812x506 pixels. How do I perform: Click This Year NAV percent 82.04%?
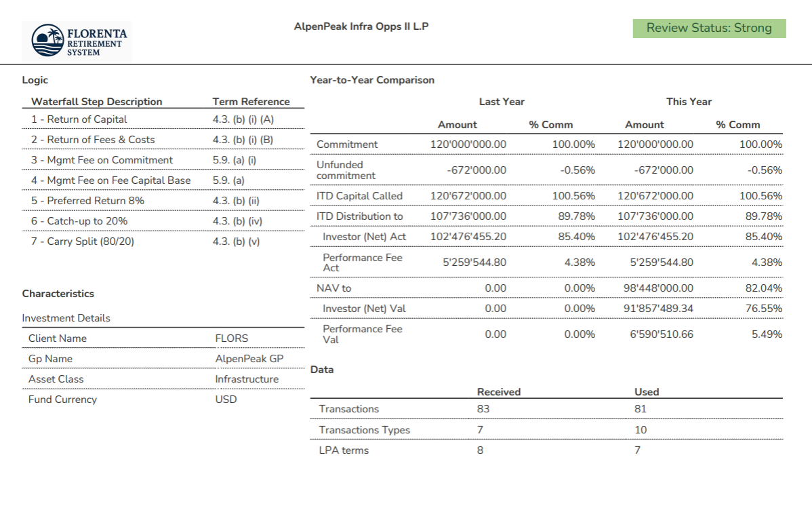tap(763, 288)
